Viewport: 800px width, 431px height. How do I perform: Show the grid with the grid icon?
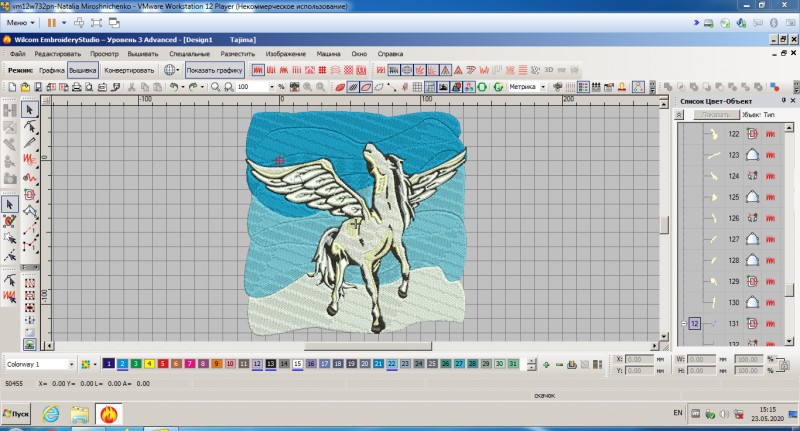pyautogui.click(x=417, y=87)
